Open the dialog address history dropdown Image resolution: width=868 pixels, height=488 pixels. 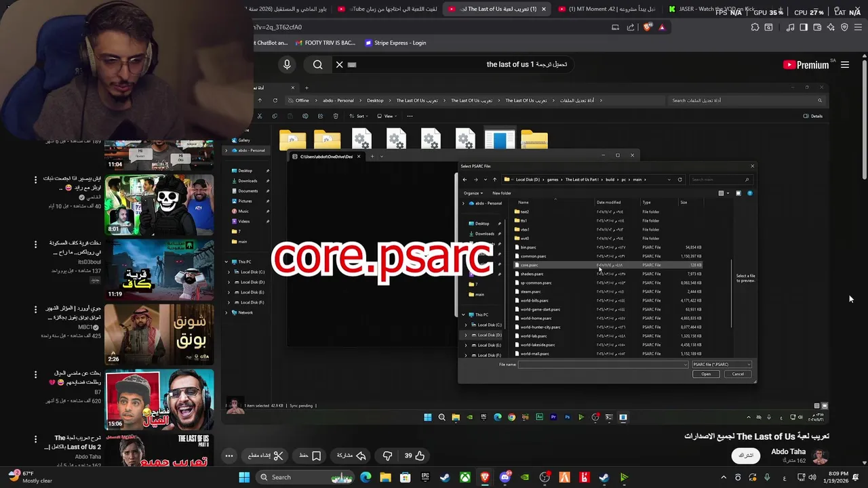click(x=669, y=180)
